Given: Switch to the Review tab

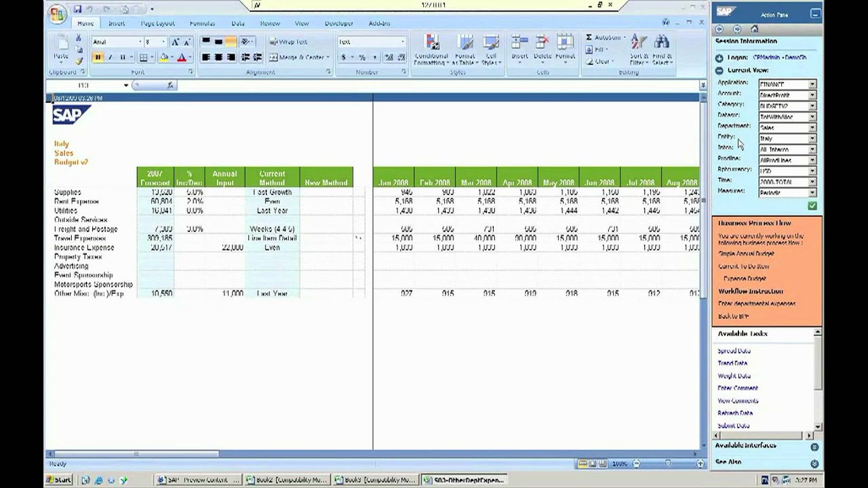Looking at the screenshot, I should click(270, 24).
